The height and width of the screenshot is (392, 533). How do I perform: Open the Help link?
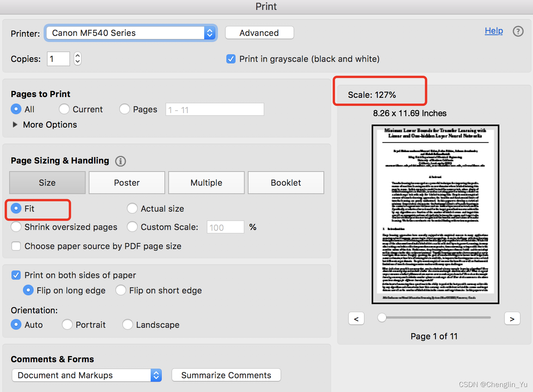click(494, 31)
